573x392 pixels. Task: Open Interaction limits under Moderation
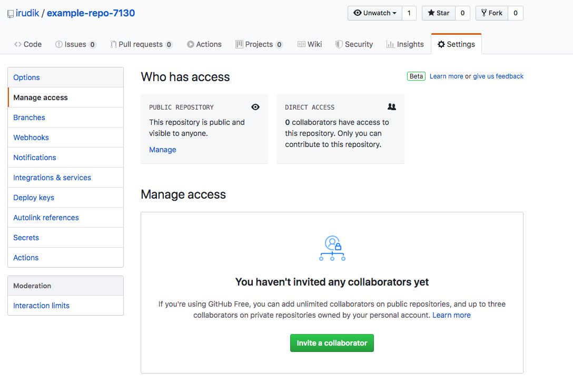(x=42, y=306)
